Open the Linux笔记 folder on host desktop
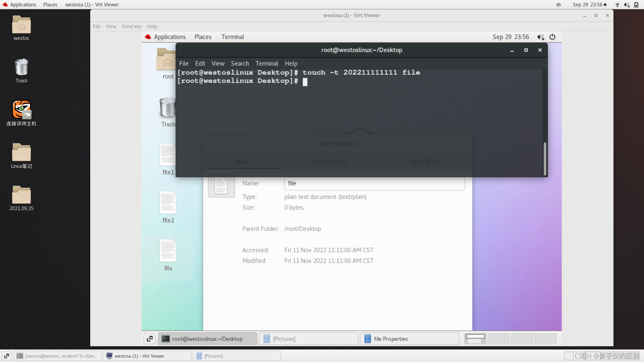This screenshot has height=362, width=644. click(21, 153)
